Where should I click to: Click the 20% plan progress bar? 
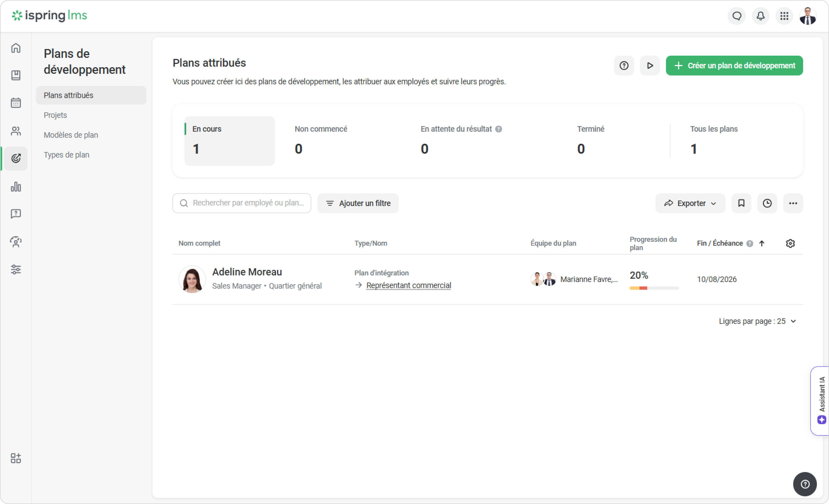pyautogui.click(x=654, y=288)
